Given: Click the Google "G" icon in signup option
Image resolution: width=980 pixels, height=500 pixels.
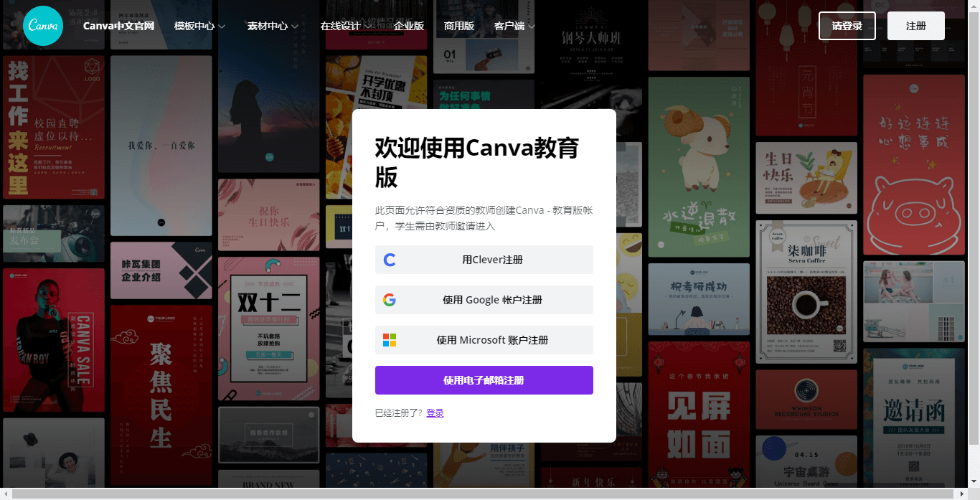Looking at the screenshot, I should tap(390, 300).
